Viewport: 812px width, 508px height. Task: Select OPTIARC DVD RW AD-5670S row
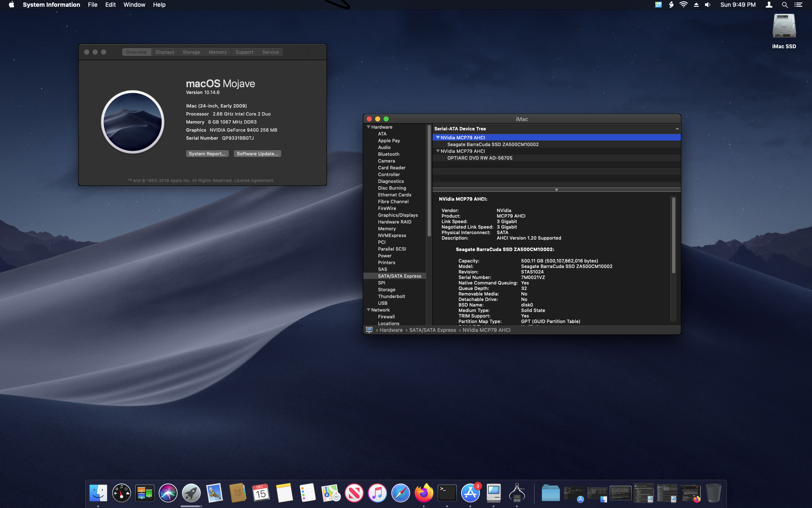coord(557,158)
